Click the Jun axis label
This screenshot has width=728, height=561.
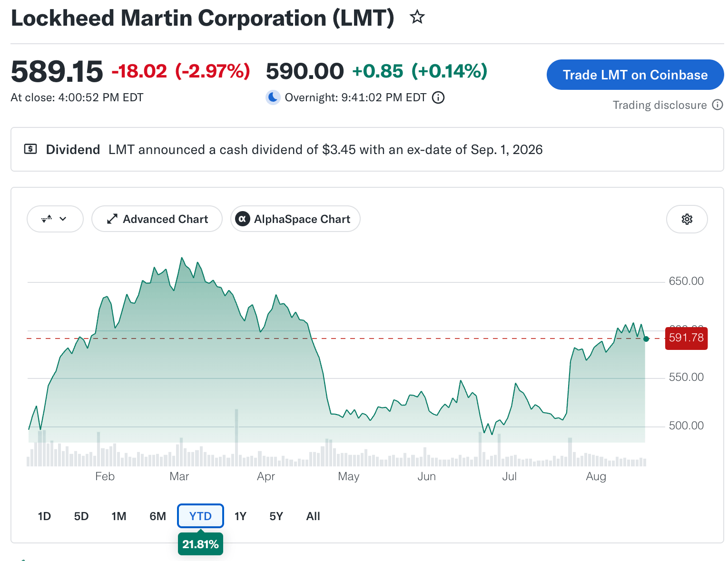[427, 476]
